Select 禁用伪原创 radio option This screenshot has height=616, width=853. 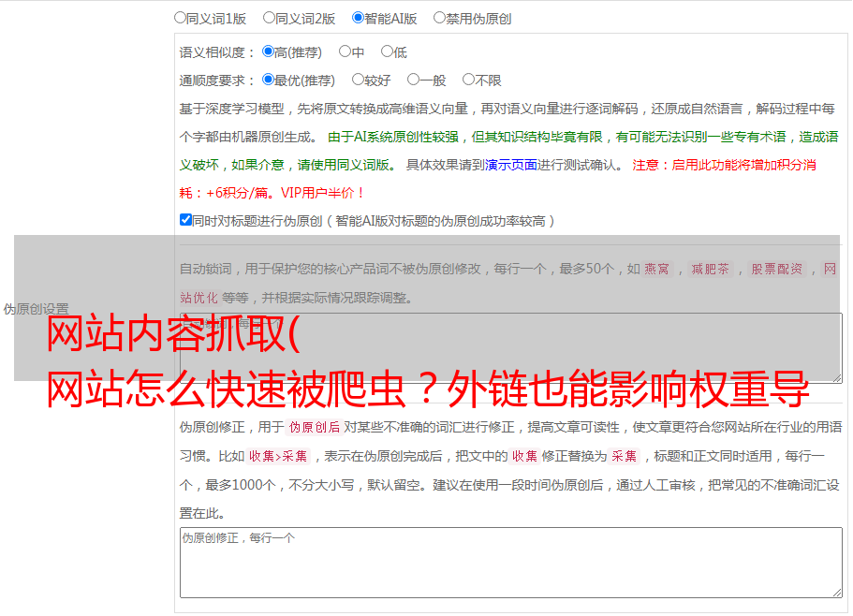pos(439,18)
